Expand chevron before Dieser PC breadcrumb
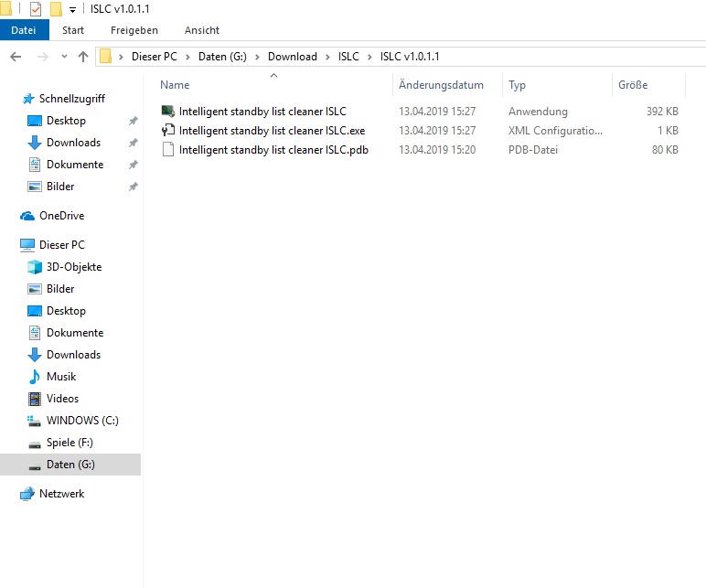This screenshot has width=706, height=588. (x=121, y=57)
